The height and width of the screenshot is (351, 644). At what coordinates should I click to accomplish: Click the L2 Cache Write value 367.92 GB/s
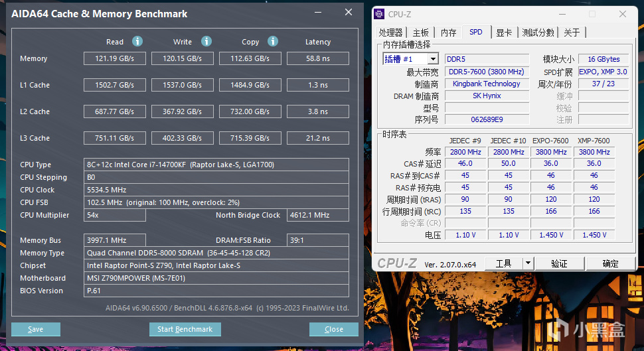tap(183, 111)
